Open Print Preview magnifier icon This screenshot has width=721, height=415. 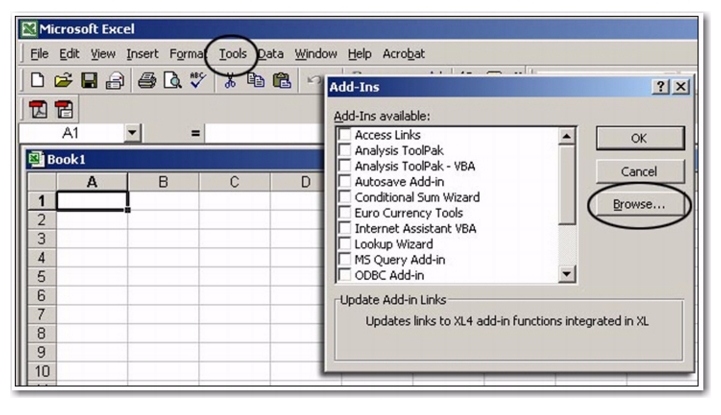pyautogui.click(x=173, y=80)
